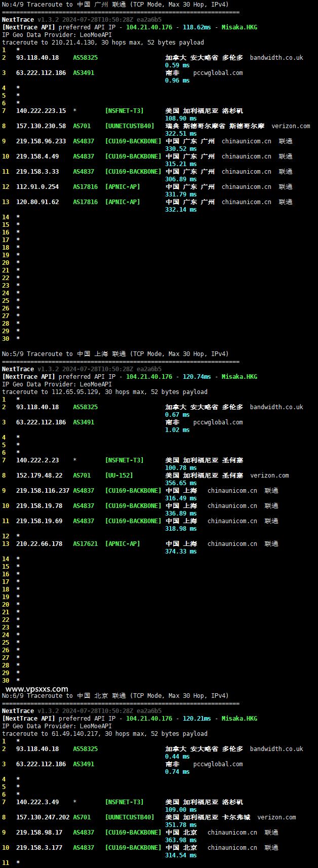Click the 'traceroute to 61.49.140.217' line
Viewport: 318px width, 868px height.
click(x=105, y=734)
